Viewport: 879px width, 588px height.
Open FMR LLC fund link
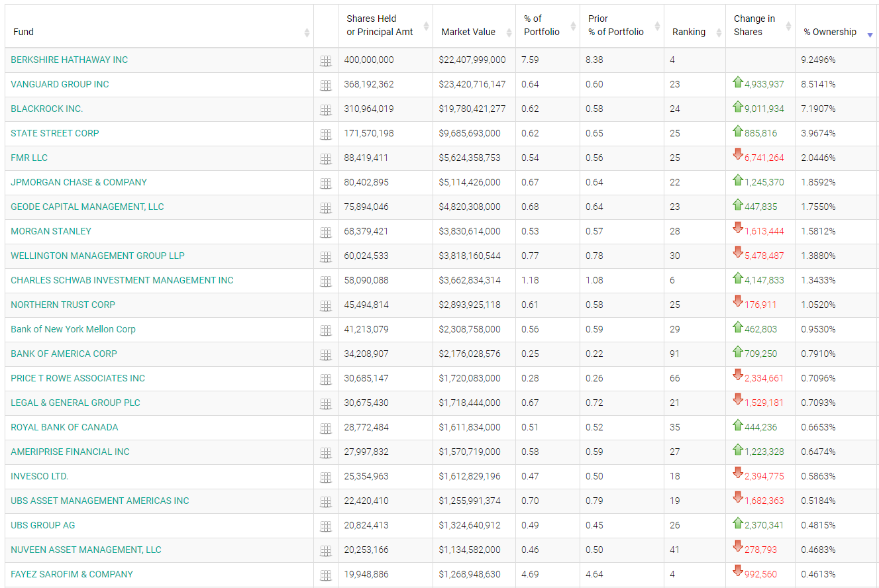click(29, 158)
